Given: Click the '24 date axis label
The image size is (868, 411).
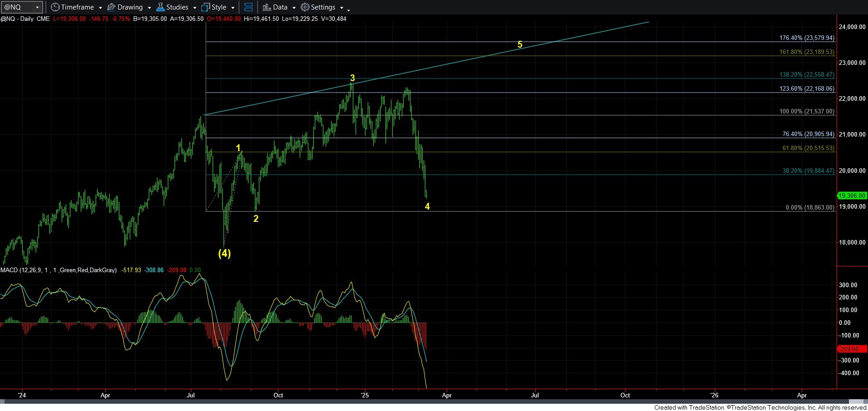Looking at the screenshot, I should coord(22,395).
